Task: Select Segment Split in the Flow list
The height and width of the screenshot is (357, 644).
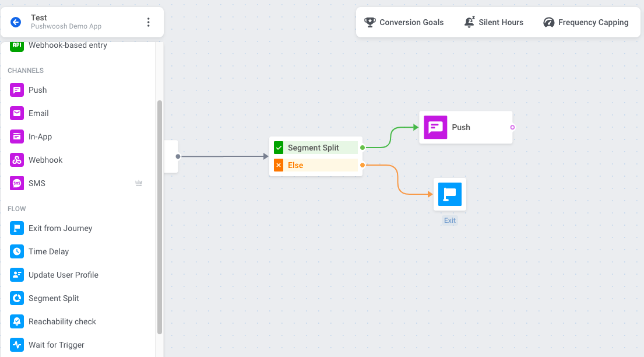Action: (x=54, y=298)
